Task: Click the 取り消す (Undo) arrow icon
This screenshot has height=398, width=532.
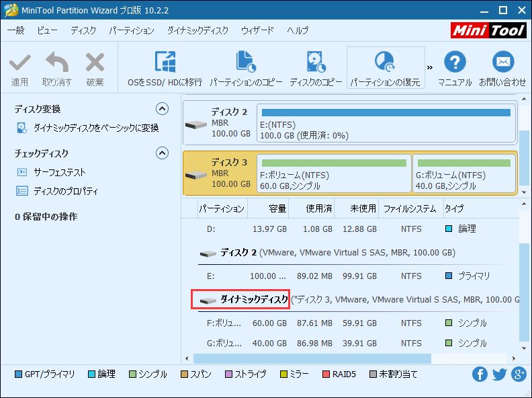Action: click(56, 63)
